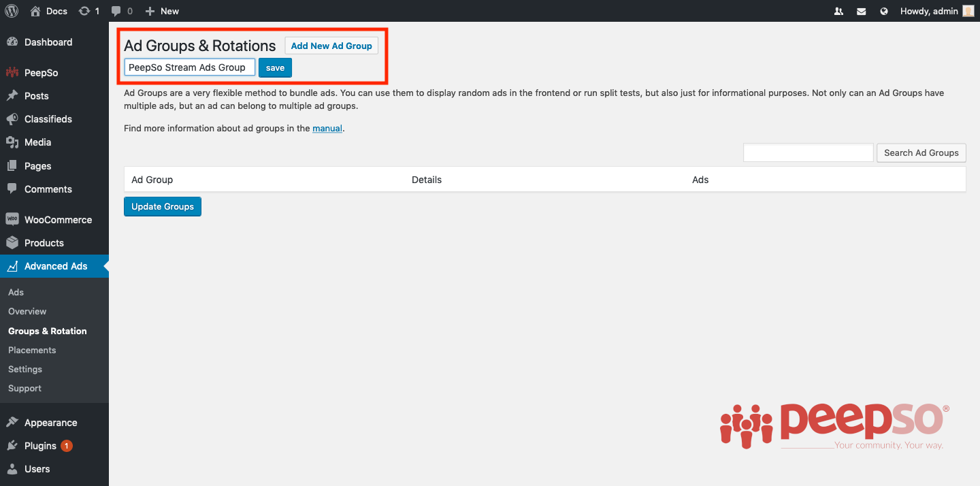The height and width of the screenshot is (486, 980).
Task: Click the admin avatar thumbnail
Action: coord(968,11)
